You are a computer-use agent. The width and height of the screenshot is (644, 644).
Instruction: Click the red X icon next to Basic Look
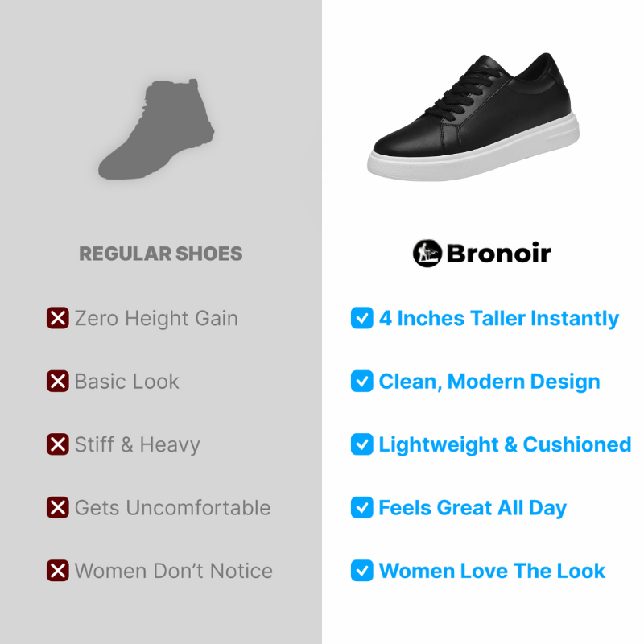point(57,381)
